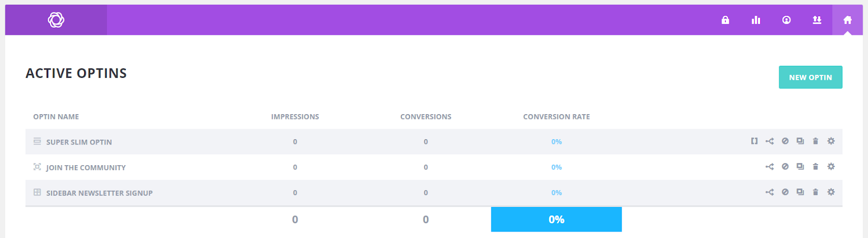Click the Optin Name column header
The width and height of the screenshot is (868, 238).
pos(56,117)
